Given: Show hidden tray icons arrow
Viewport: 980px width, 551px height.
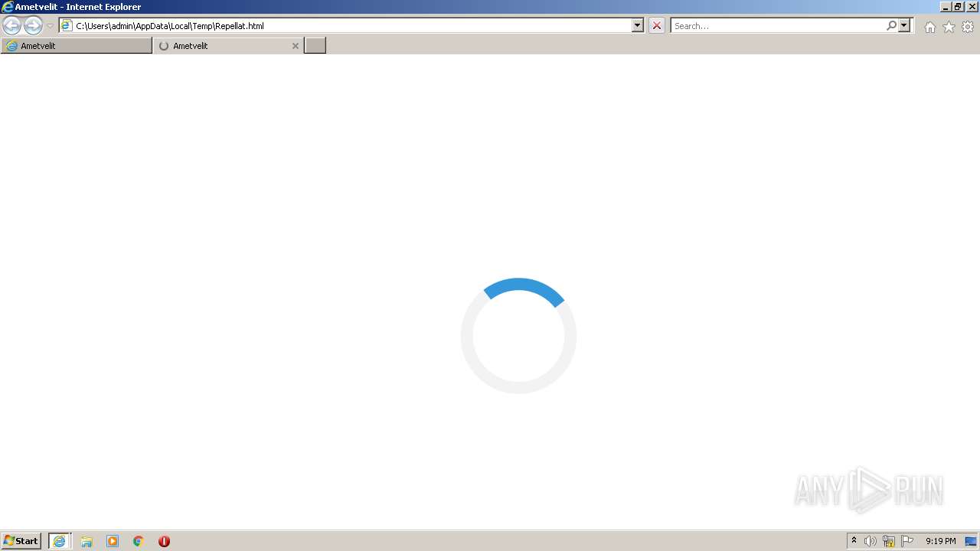Looking at the screenshot, I should 854,541.
